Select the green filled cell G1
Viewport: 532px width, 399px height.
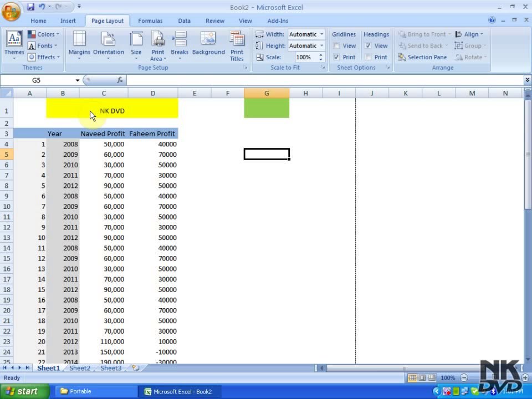coord(267,109)
